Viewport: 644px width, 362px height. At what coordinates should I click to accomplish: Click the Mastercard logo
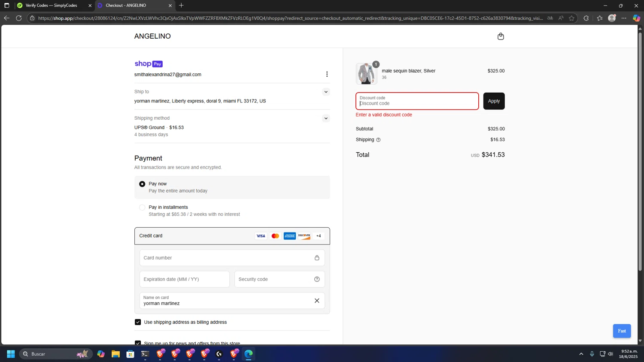[275, 236]
